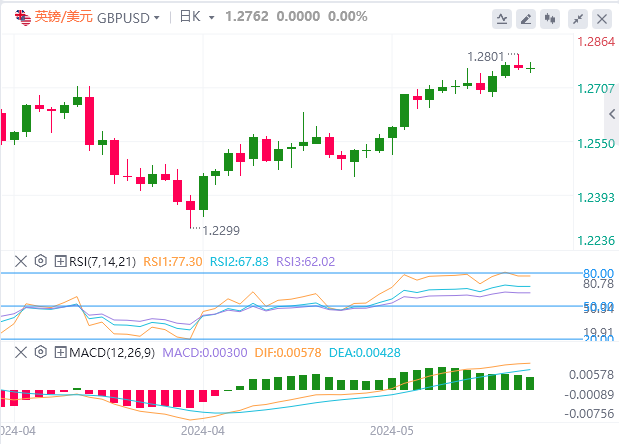Open RSI indicator settings

point(41,261)
